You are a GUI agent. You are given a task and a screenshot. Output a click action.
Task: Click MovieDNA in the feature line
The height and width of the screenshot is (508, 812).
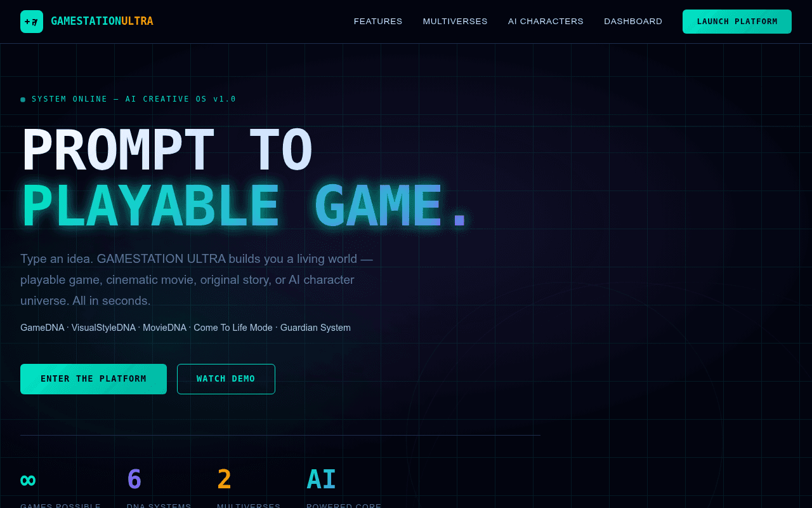tap(164, 328)
